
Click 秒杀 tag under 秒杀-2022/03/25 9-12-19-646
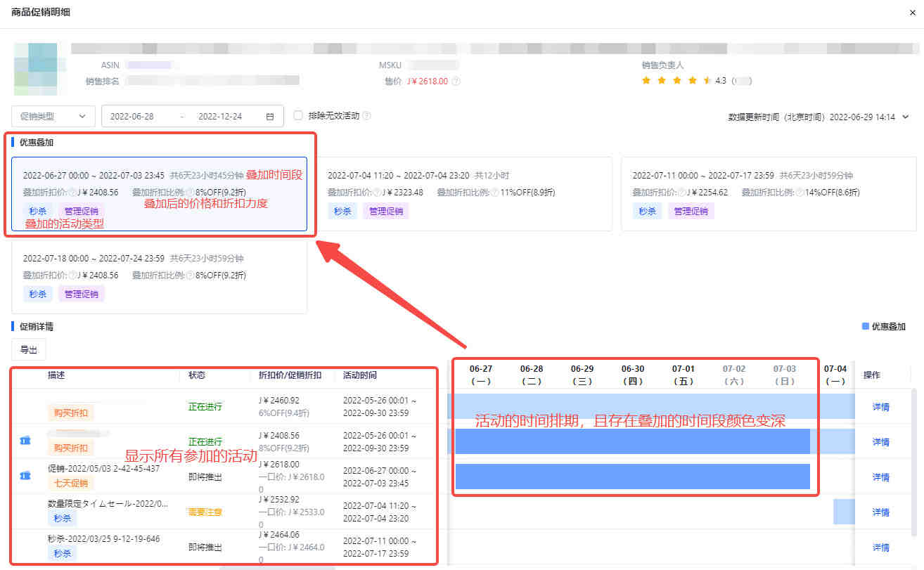pos(62,554)
